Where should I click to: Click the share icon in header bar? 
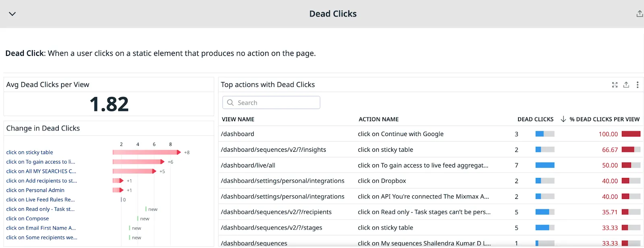click(x=640, y=14)
